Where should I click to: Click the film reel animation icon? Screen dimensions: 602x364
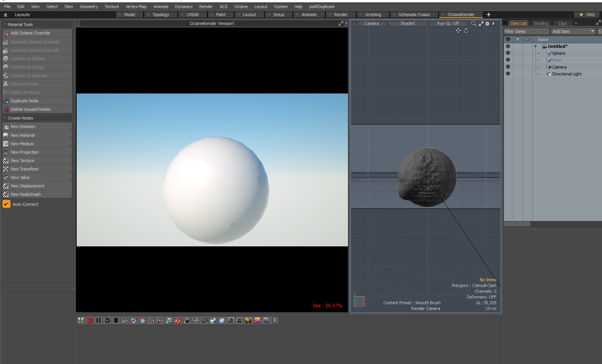pyautogui.click(x=266, y=321)
